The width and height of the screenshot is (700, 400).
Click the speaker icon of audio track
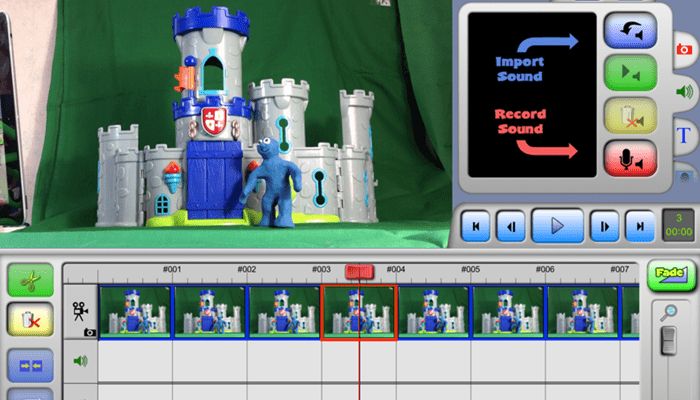80,361
